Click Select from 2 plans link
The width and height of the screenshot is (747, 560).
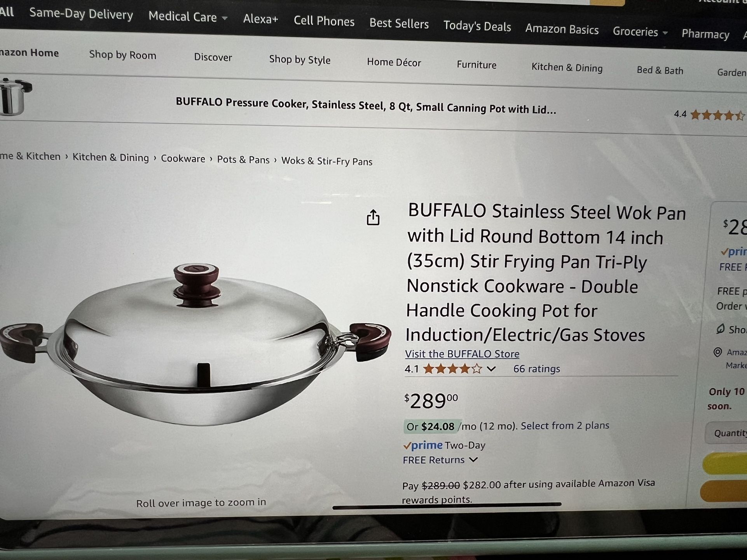point(565,426)
